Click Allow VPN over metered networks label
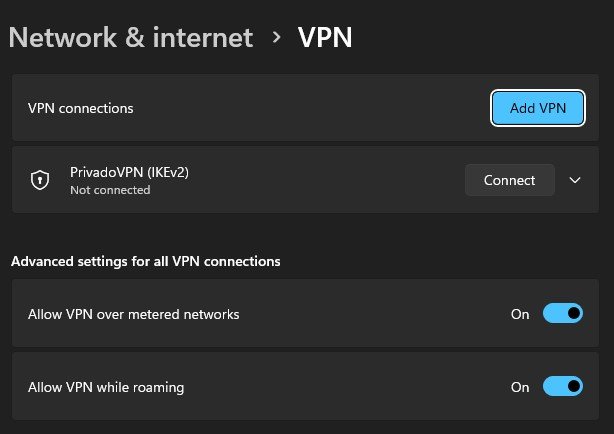 pyautogui.click(x=134, y=314)
